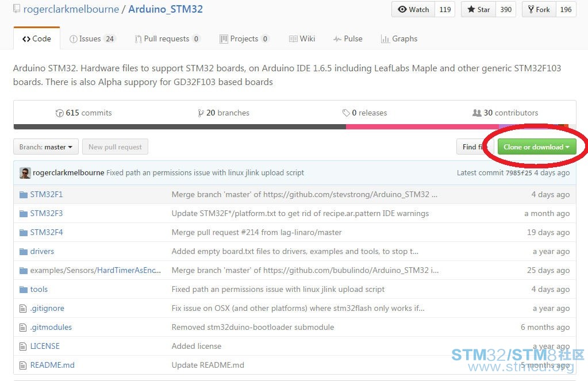Click 'Merge pull request #214' commit message
This screenshot has height=381, width=588.
tap(257, 233)
